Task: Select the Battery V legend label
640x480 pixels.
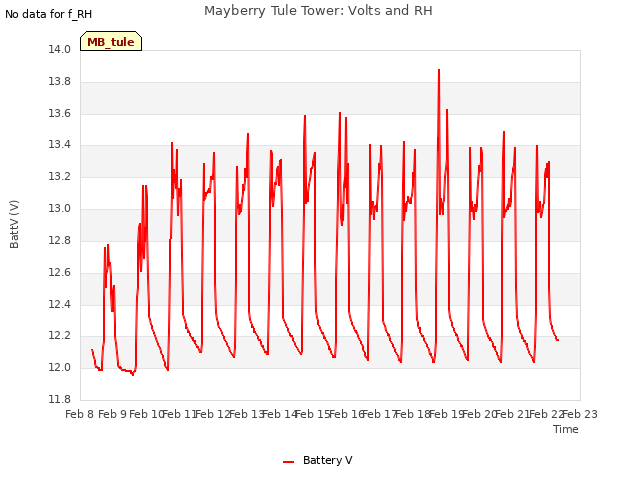Action: [x=327, y=460]
